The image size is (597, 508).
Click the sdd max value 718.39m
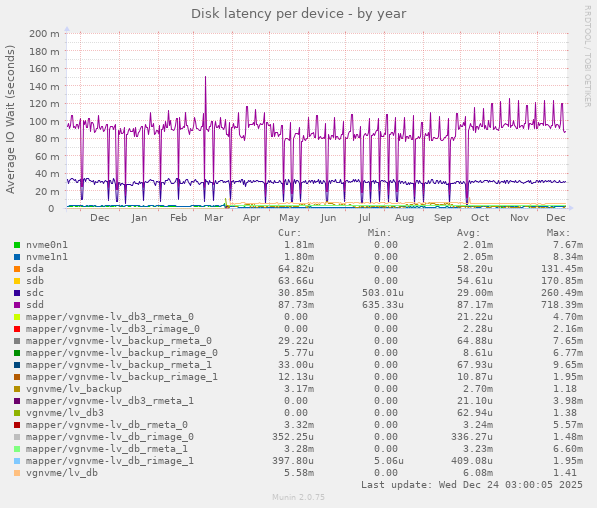[x=562, y=305]
